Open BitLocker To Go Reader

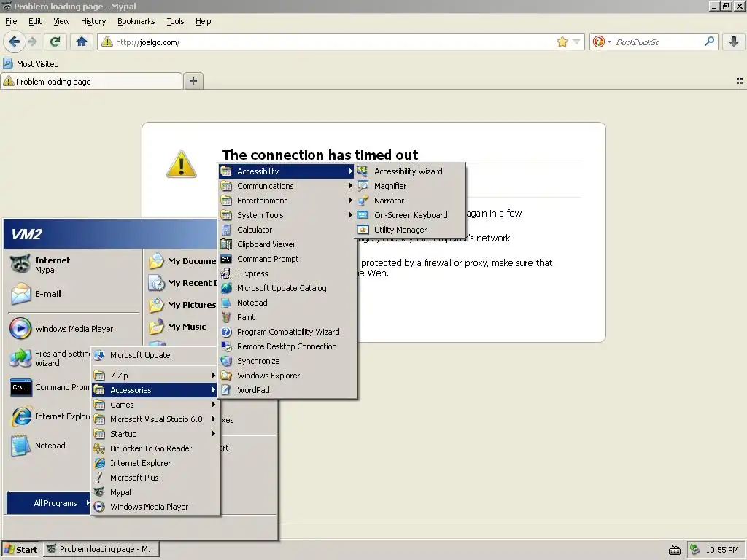coord(155,448)
